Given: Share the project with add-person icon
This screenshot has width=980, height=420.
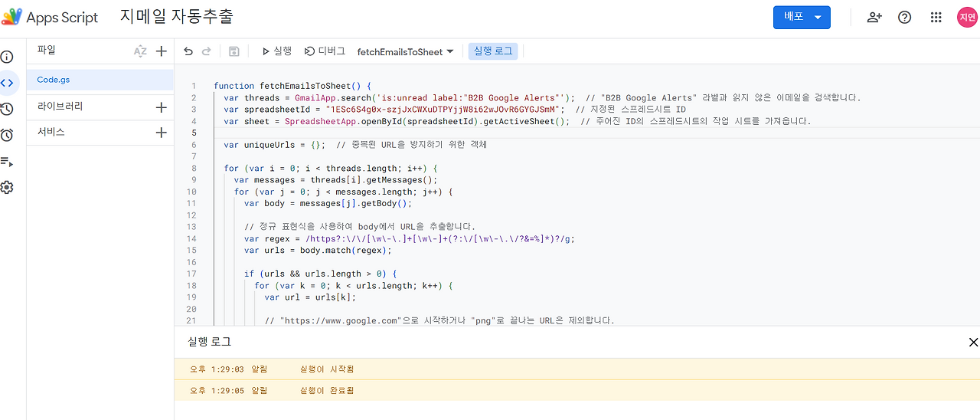Looking at the screenshot, I should coord(874,17).
